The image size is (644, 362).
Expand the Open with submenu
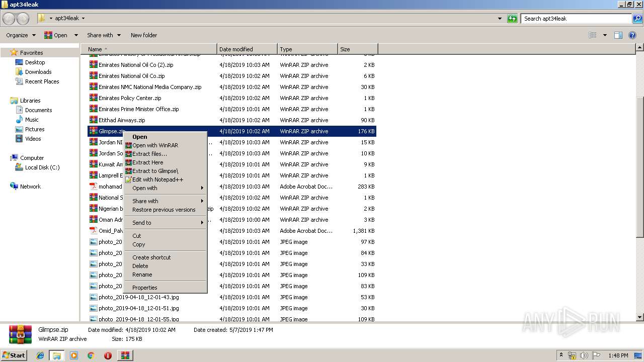166,188
